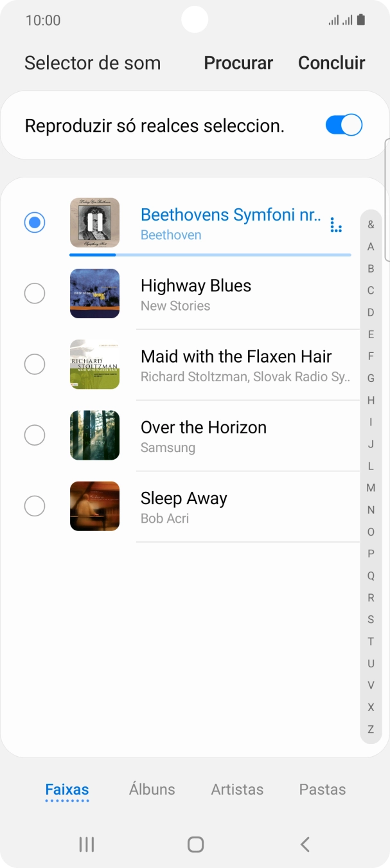Select the Over the Horizon radio button

[35, 435]
